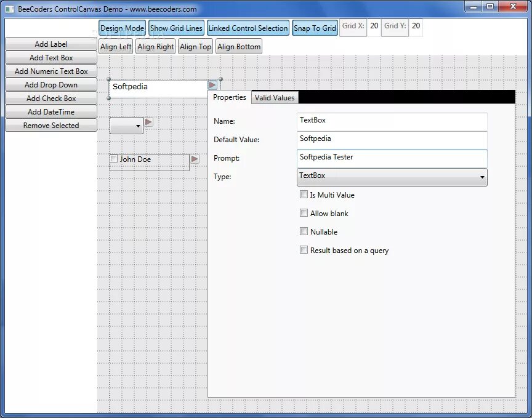Screen dimensions: 532x418
Task: Click the arrow icon beside the empty drop-down control
Action: [x=148, y=123]
